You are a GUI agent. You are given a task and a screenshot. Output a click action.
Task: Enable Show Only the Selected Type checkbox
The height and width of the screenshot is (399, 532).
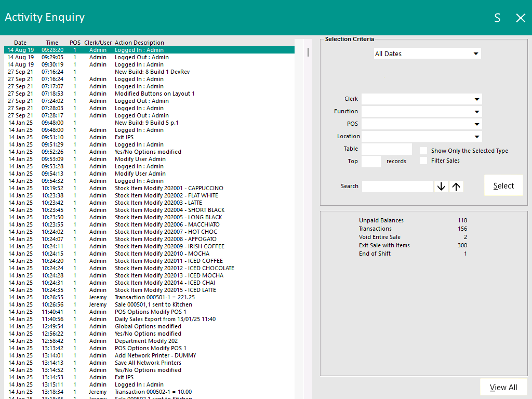423,151
